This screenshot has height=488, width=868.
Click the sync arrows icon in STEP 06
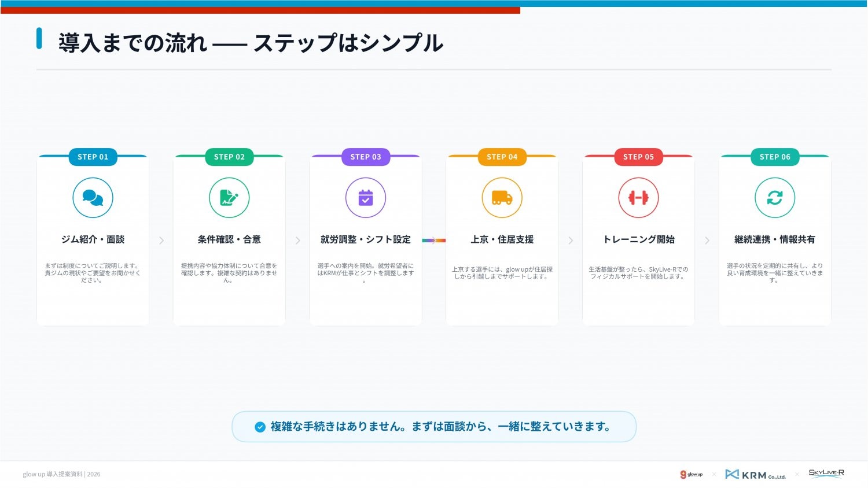pos(775,198)
